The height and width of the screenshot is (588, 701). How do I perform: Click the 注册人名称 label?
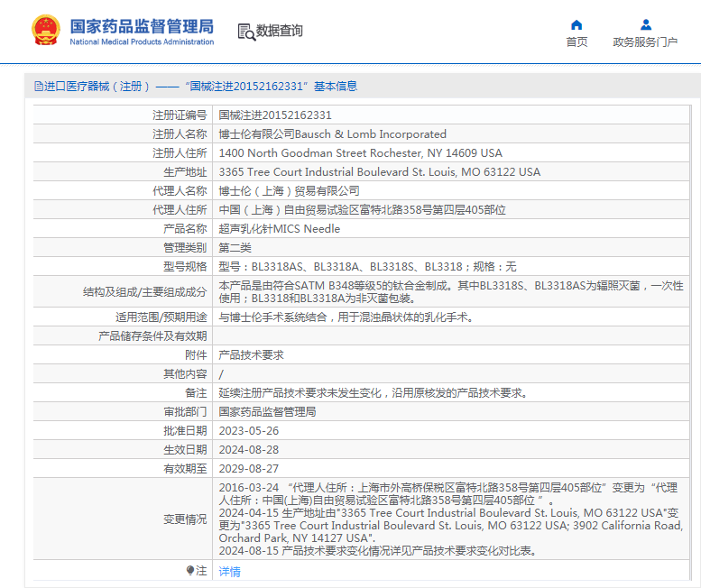point(180,134)
